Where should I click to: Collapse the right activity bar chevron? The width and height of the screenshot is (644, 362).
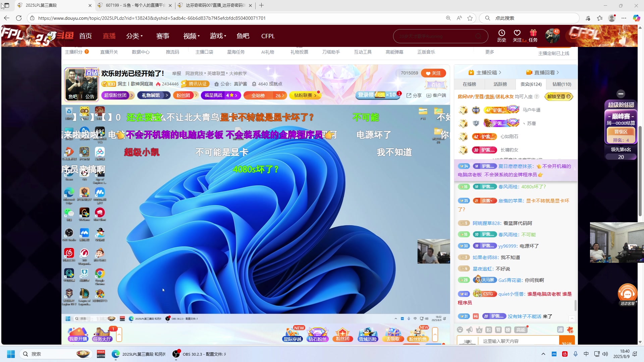coord(435,335)
